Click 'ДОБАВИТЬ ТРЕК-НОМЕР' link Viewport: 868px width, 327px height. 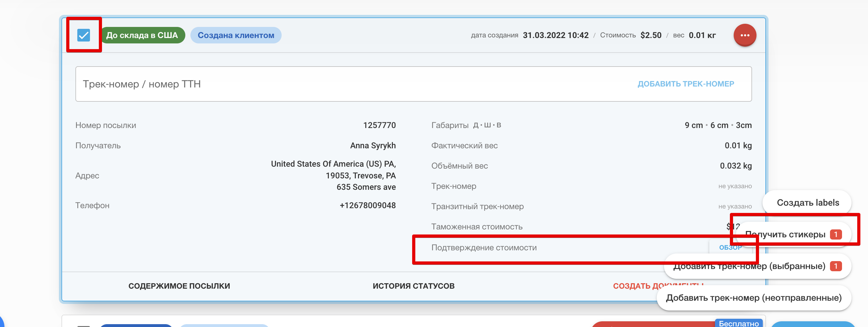point(686,84)
